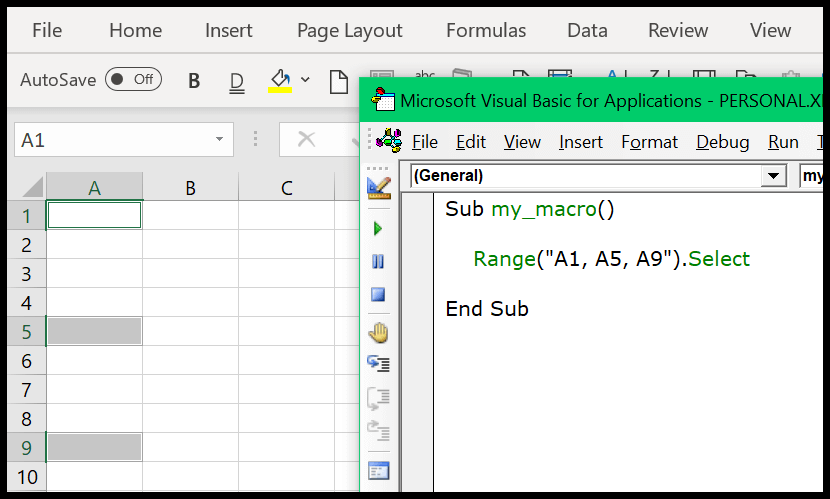Open VBA File menu
Screen dimensions: 830x499
425,142
